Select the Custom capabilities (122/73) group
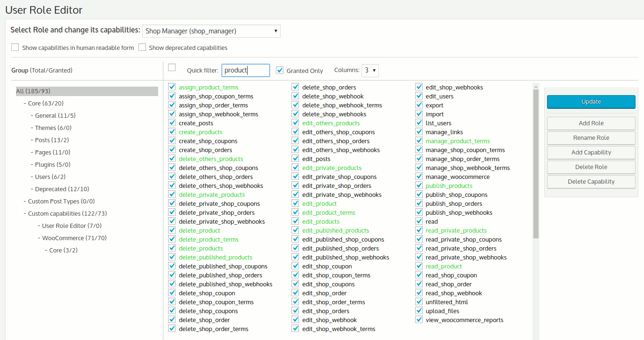The width and height of the screenshot is (644, 340). [x=61, y=214]
